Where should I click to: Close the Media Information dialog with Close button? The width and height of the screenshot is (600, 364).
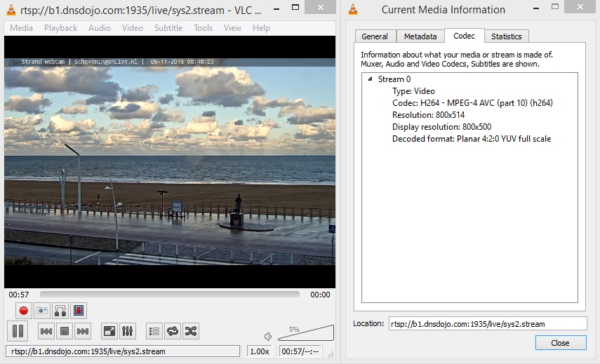(x=560, y=342)
